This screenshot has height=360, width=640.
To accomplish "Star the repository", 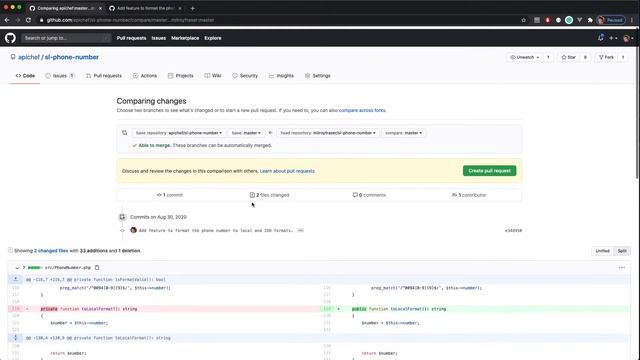I will click(569, 58).
